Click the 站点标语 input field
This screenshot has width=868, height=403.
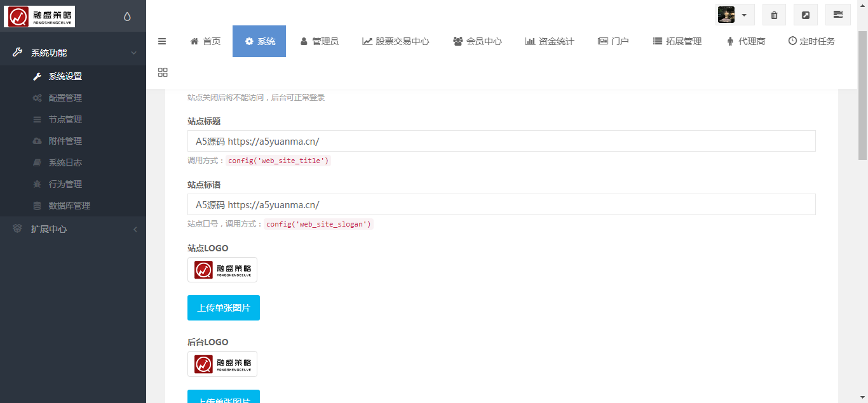pyautogui.click(x=501, y=204)
